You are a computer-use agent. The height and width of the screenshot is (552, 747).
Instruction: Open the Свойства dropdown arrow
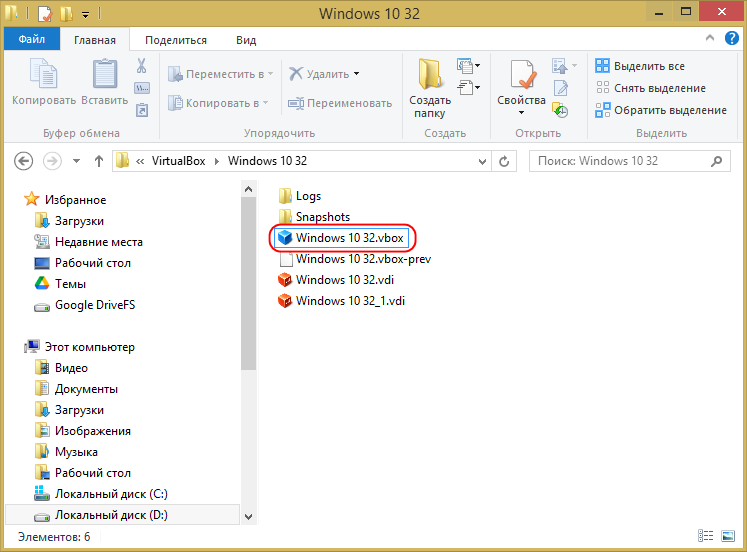521,113
